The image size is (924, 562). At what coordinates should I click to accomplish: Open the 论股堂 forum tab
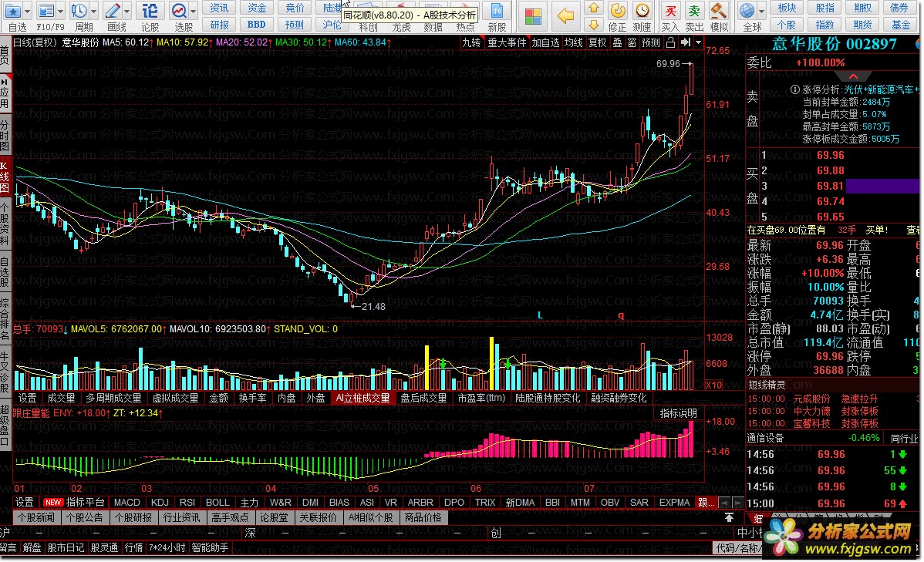(x=274, y=518)
